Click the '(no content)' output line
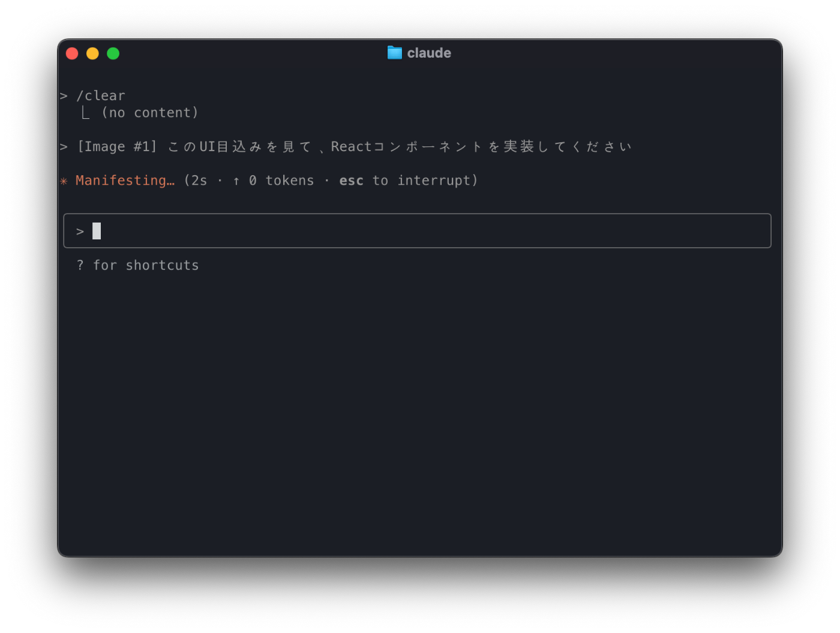The image size is (840, 633). [149, 113]
